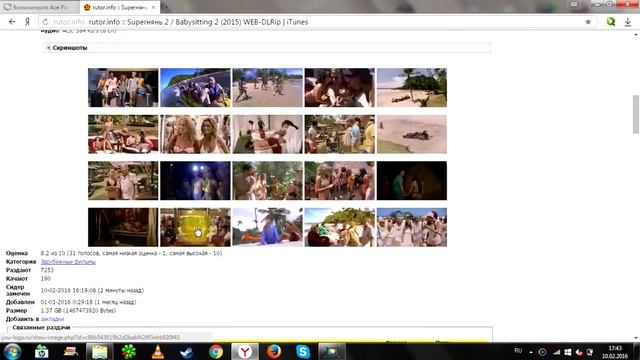
Task: Open the red phone tray icon
Action: (579, 352)
